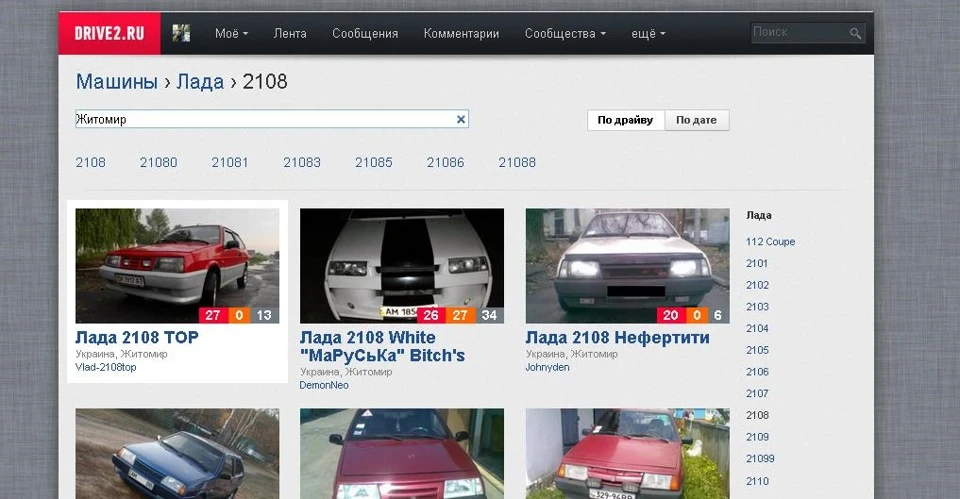This screenshot has width=960, height=499.
Task: Select 21099 in the sidebar model list
Action: (760, 459)
